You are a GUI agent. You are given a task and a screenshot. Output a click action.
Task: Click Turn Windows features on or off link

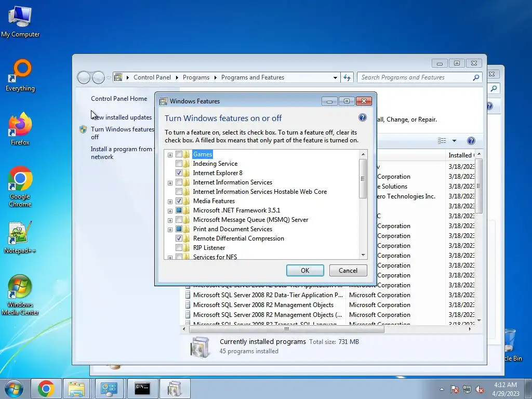(x=122, y=133)
